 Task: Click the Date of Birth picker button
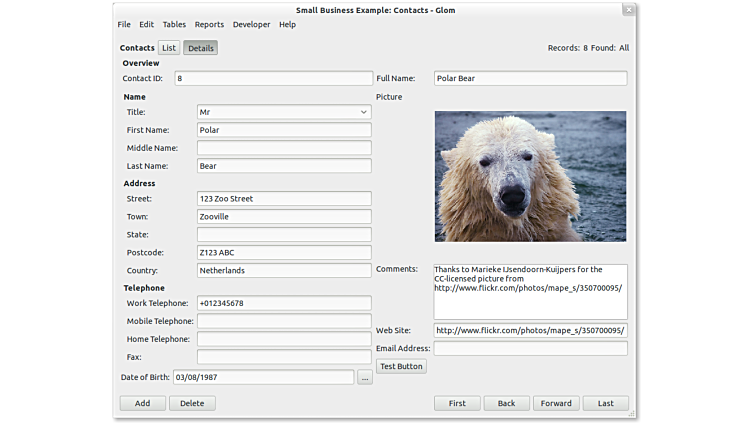click(365, 377)
